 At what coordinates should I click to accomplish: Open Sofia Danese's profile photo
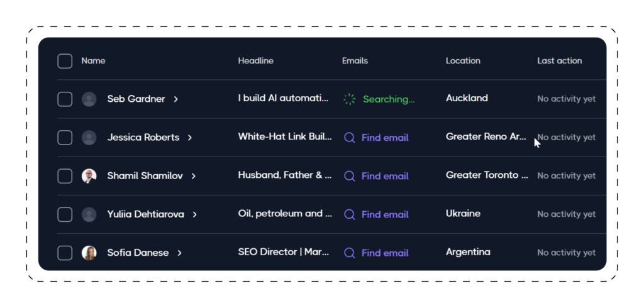[89, 253]
